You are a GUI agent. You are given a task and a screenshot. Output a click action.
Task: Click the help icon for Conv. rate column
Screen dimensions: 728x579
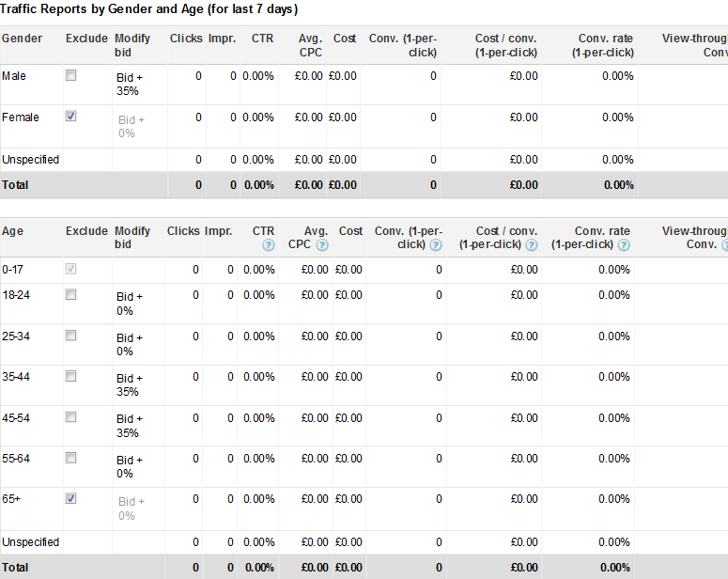coord(624,245)
